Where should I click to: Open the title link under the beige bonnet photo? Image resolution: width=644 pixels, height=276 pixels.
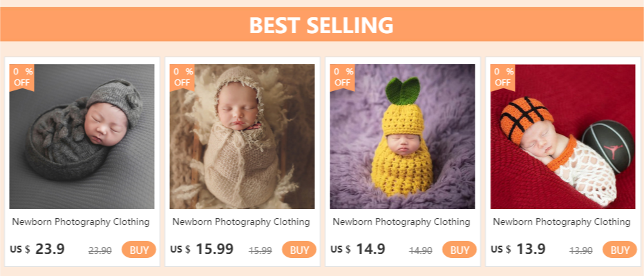pos(241,222)
